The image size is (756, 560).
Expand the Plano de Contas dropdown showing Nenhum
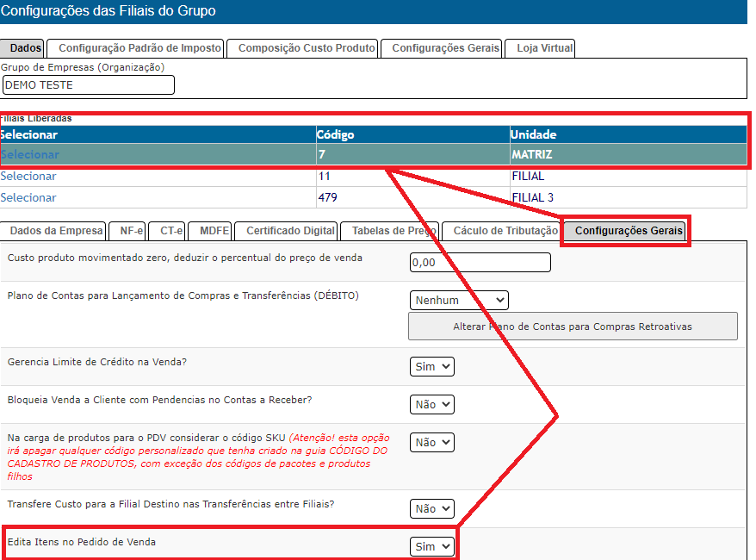pos(459,301)
